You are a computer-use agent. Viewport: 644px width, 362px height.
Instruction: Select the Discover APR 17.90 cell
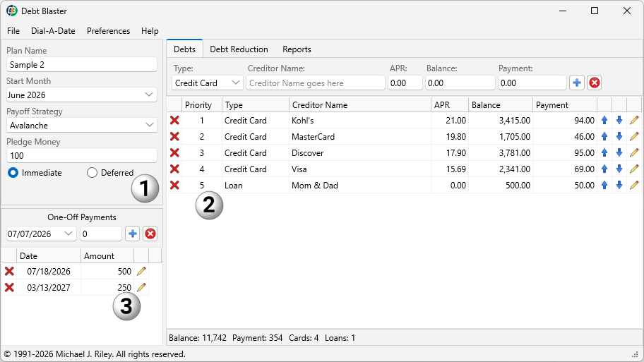click(x=450, y=152)
